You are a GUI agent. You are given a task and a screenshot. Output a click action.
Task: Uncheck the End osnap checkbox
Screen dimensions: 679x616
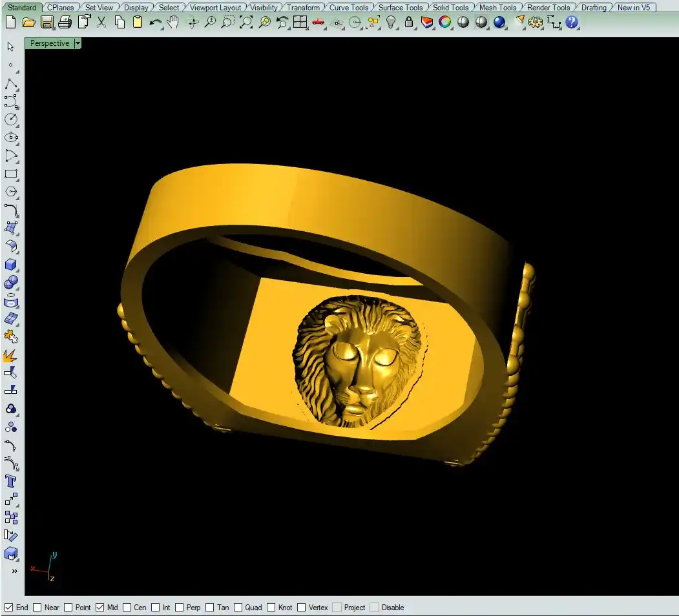tap(9, 608)
